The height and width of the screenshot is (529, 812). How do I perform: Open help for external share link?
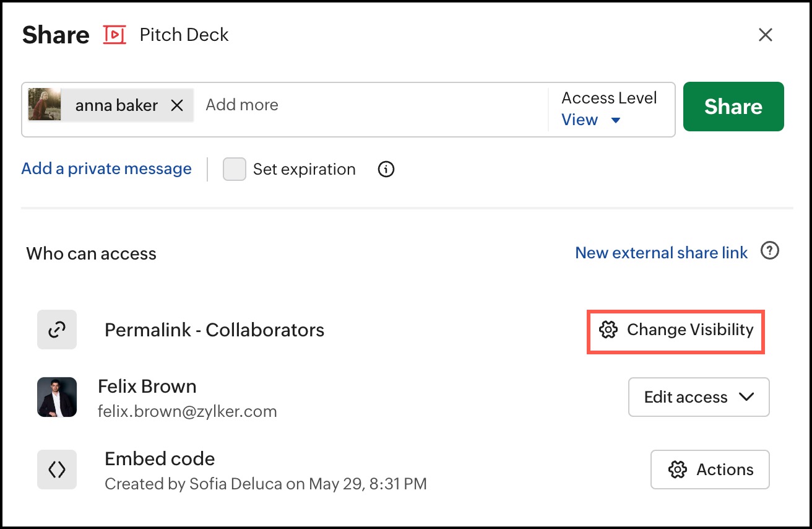click(769, 251)
